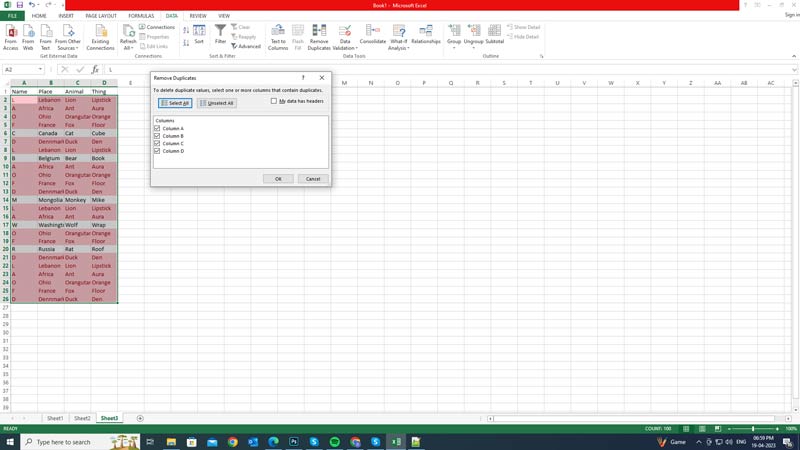Click Consolidate in Data Tools
Viewport: 800px width, 450px height.
(x=372, y=35)
